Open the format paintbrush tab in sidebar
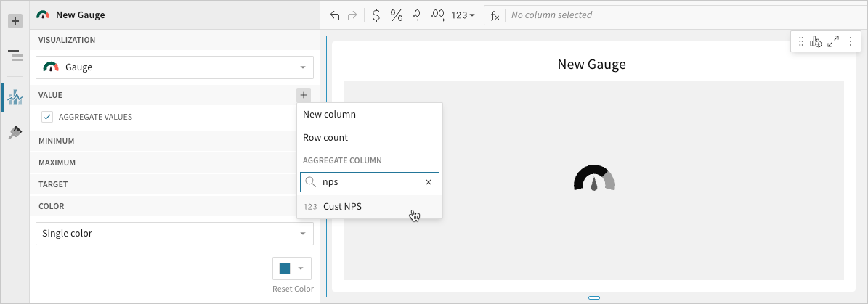 (x=15, y=132)
